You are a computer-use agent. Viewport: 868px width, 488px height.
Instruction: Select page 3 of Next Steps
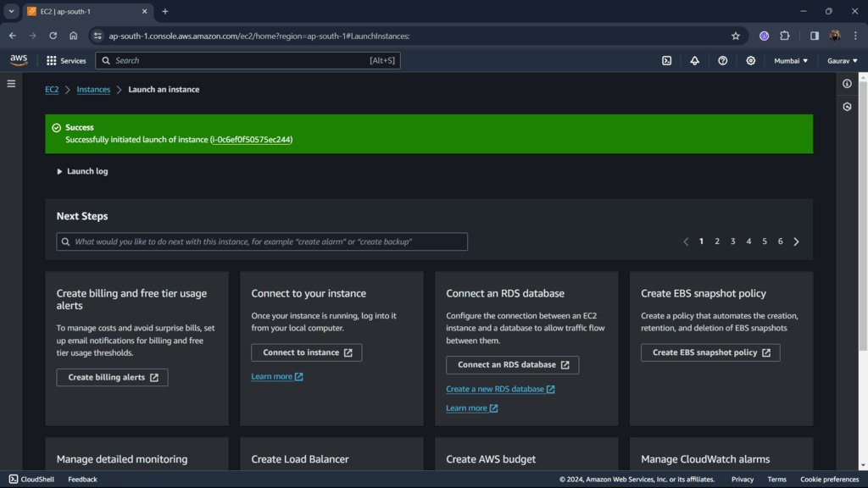(733, 241)
